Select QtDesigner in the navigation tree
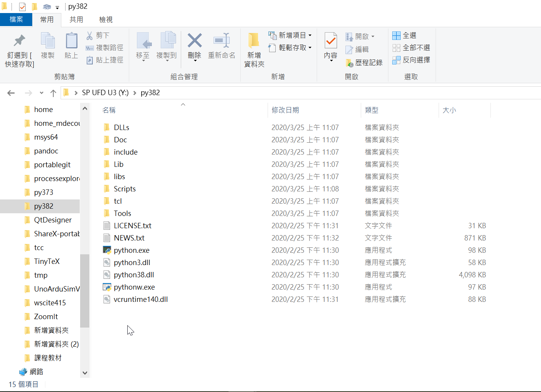 click(53, 220)
